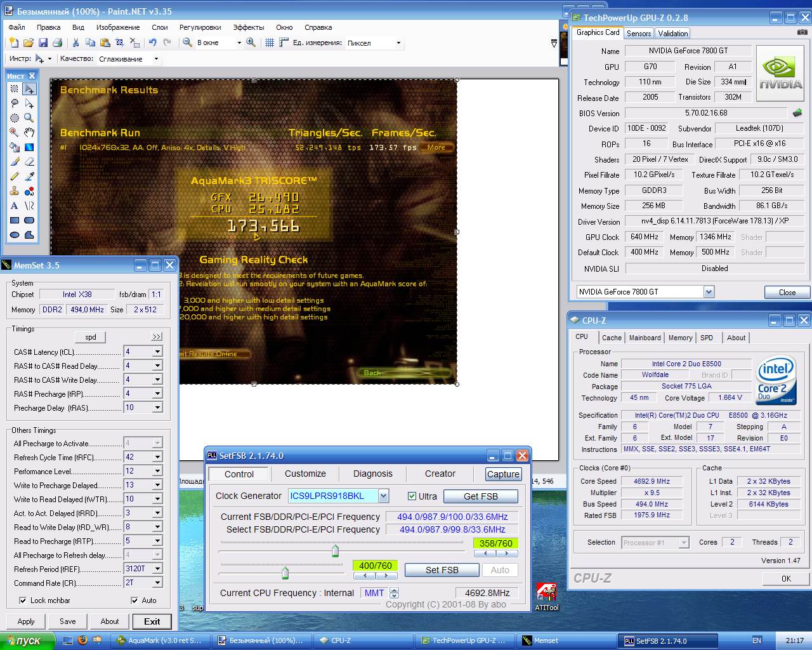812x650 pixels.
Task: Select the Lasso Select tool
Action: coord(14,103)
